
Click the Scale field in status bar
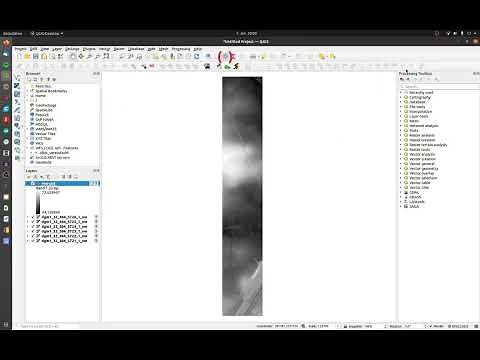pyautogui.click(x=322, y=326)
